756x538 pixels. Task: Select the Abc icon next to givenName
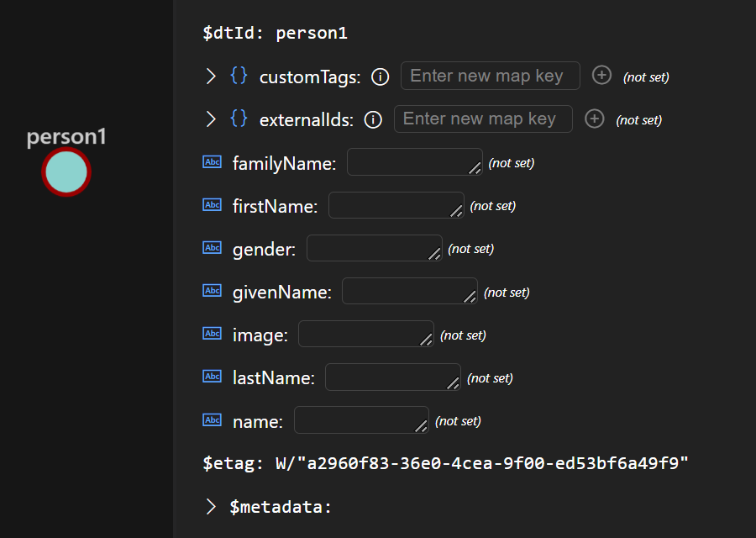click(x=212, y=290)
